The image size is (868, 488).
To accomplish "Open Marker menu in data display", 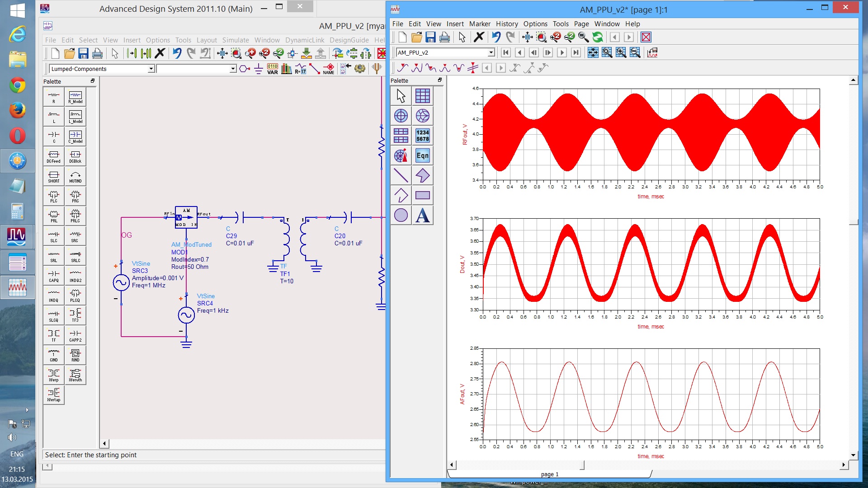I will [480, 24].
